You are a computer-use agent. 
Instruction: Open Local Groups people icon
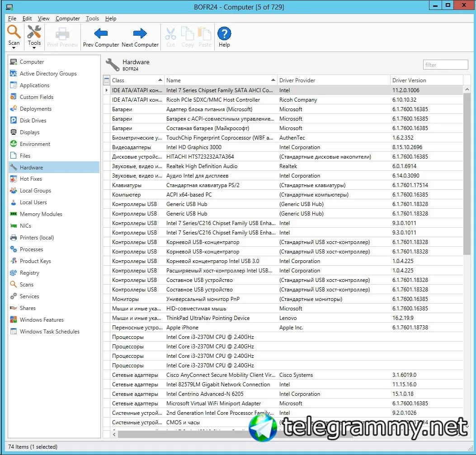[14, 191]
